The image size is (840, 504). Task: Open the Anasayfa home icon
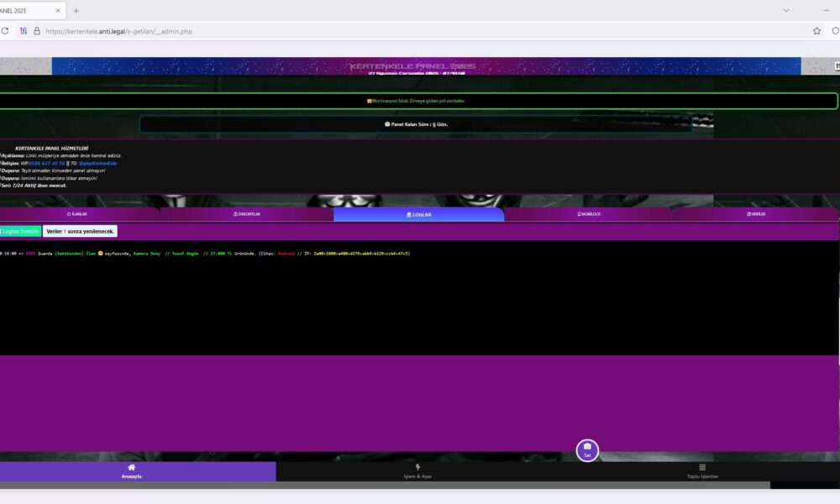[132, 468]
